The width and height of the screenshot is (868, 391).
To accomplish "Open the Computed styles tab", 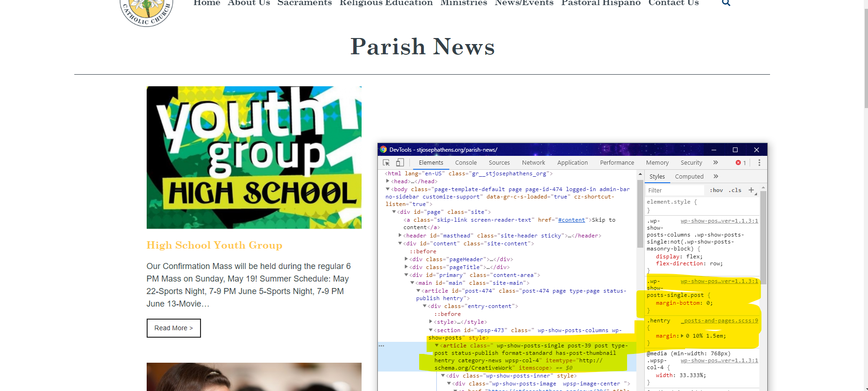I will [x=689, y=177].
